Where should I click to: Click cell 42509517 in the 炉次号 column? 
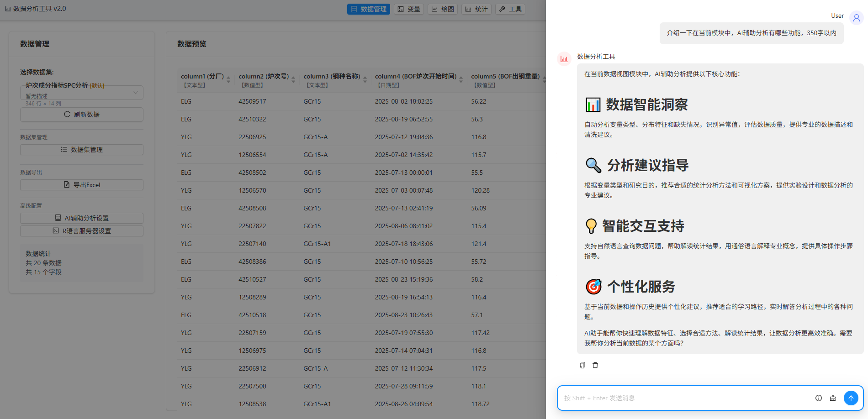pos(252,101)
